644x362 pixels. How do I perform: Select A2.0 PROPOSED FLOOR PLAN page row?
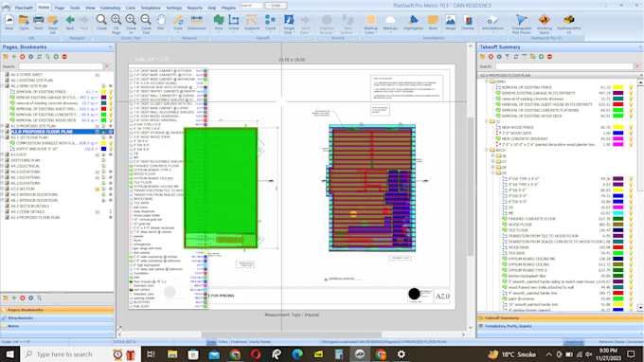click(x=58, y=132)
